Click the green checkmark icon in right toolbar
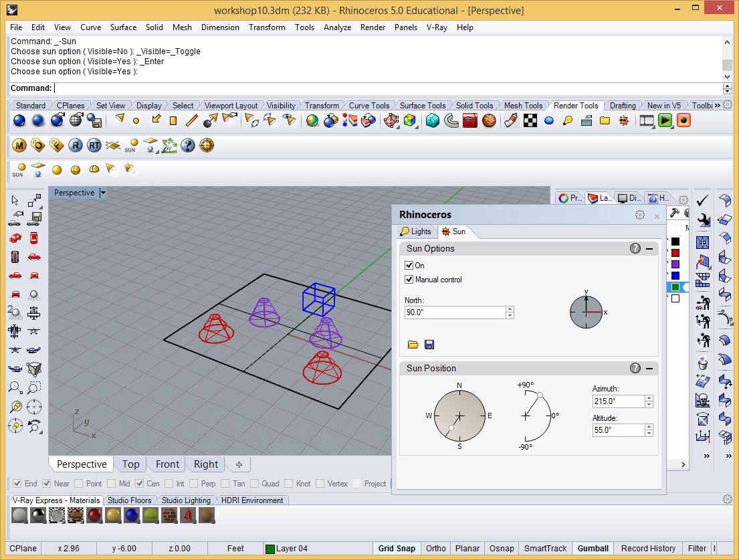 (x=702, y=200)
